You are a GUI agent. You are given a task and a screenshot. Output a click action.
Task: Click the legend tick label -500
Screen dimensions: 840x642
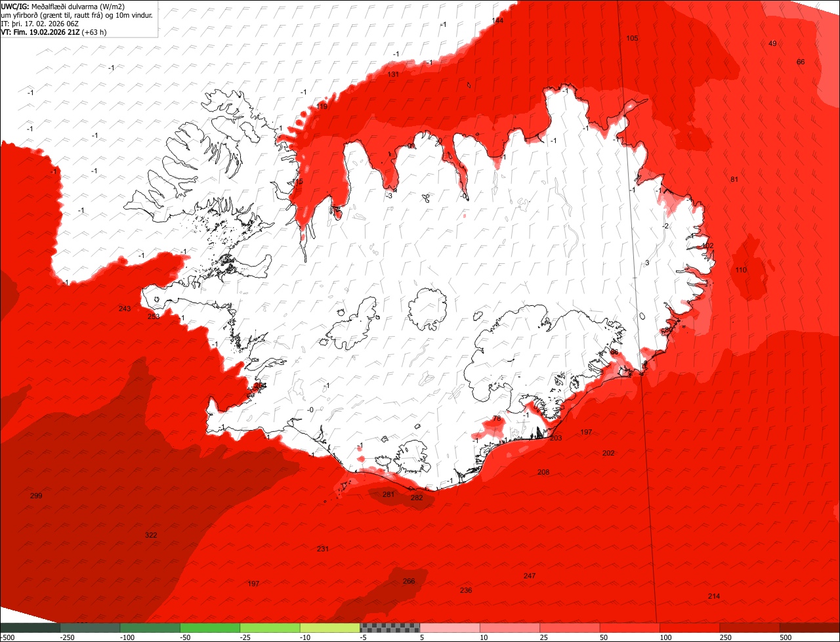(7, 637)
